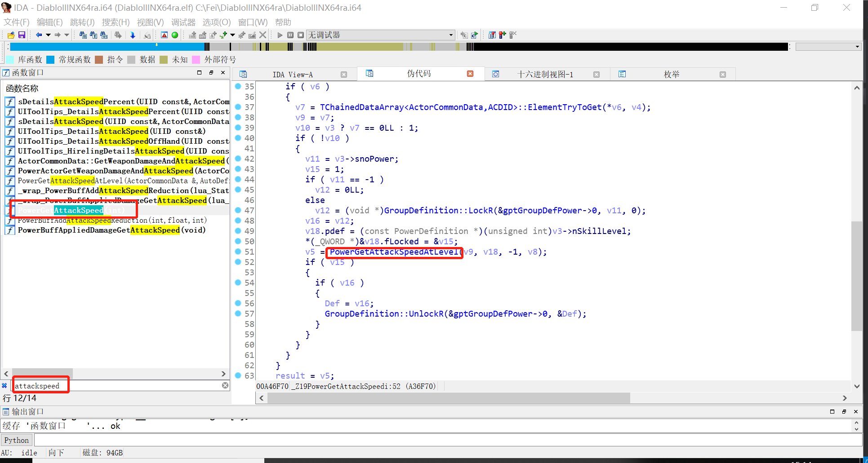Viewport: 868px width, 463px height.
Task: Convert to code using the CODE icon
Action: click(192, 35)
